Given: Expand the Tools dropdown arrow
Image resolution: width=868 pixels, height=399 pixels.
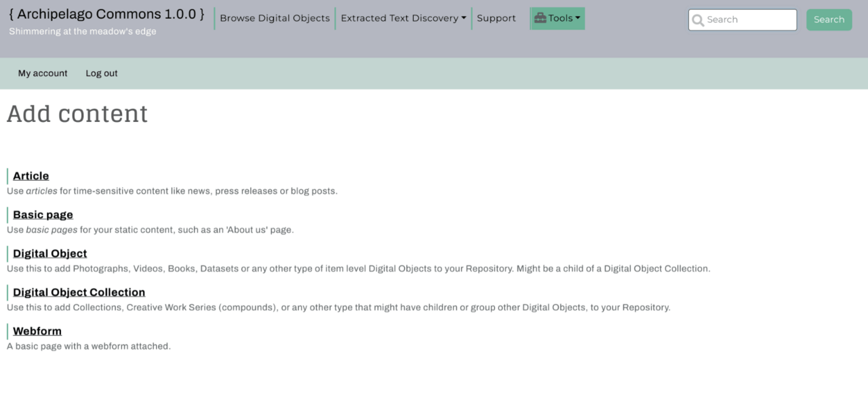Looking at the screenshot, I should [x=578, y=18].
